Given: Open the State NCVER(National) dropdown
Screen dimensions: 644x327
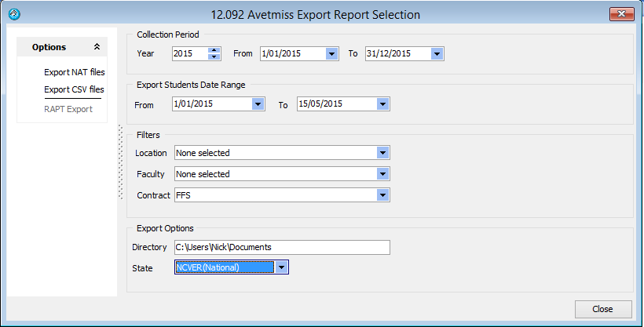Looking at the screenshot, I should [282, 267].
